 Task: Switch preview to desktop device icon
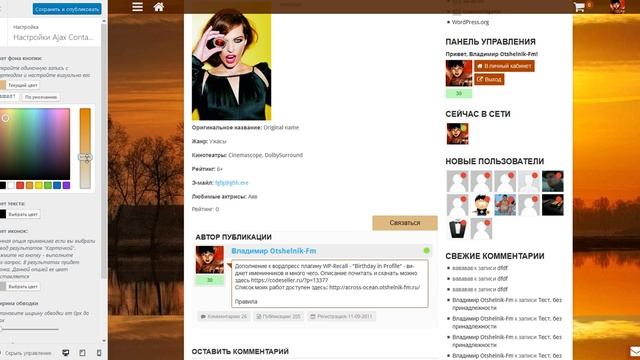point(65,353)
